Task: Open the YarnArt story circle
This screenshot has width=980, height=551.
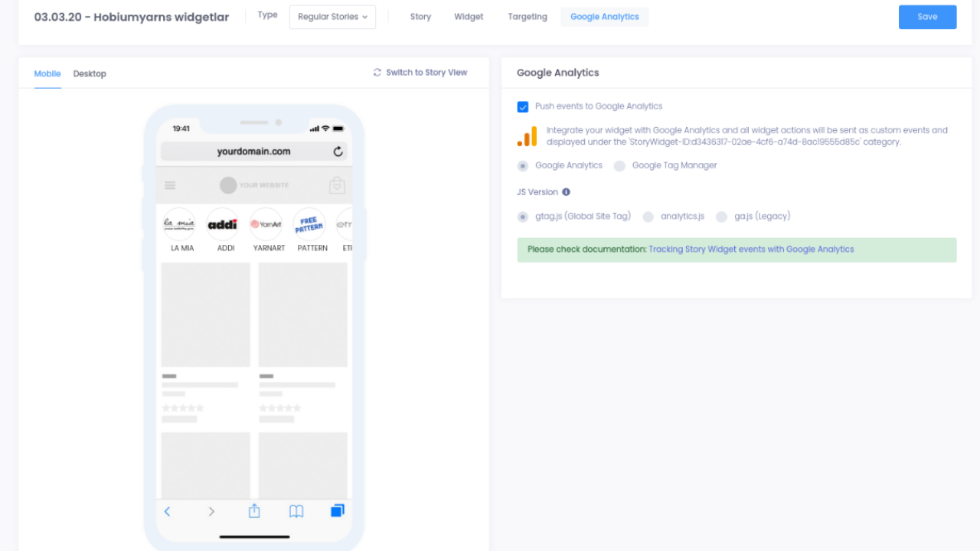Action: click(x=266, y=224)
